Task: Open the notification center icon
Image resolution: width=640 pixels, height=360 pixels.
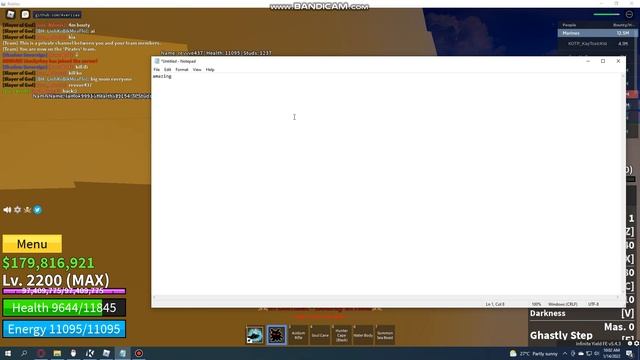Action: coord(629,354)
